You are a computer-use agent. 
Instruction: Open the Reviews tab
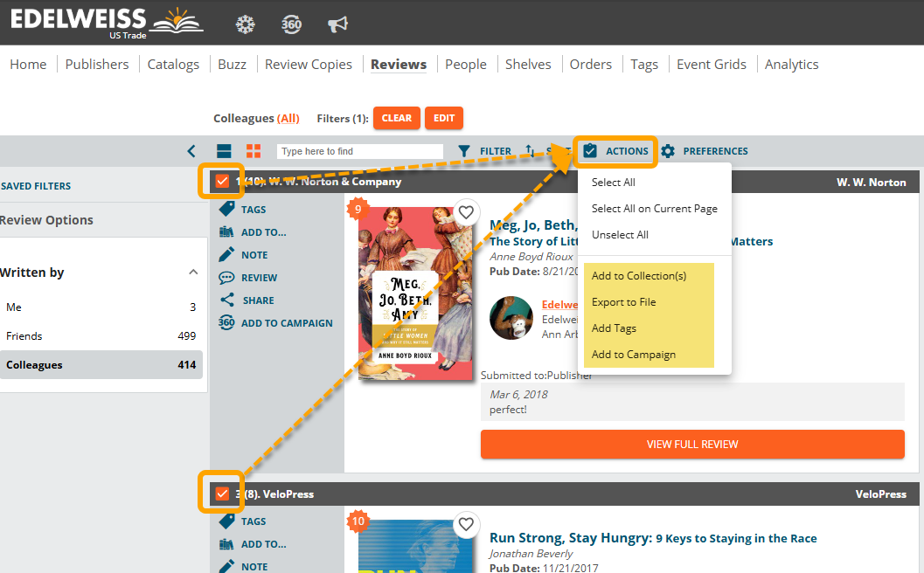[399, 64]
